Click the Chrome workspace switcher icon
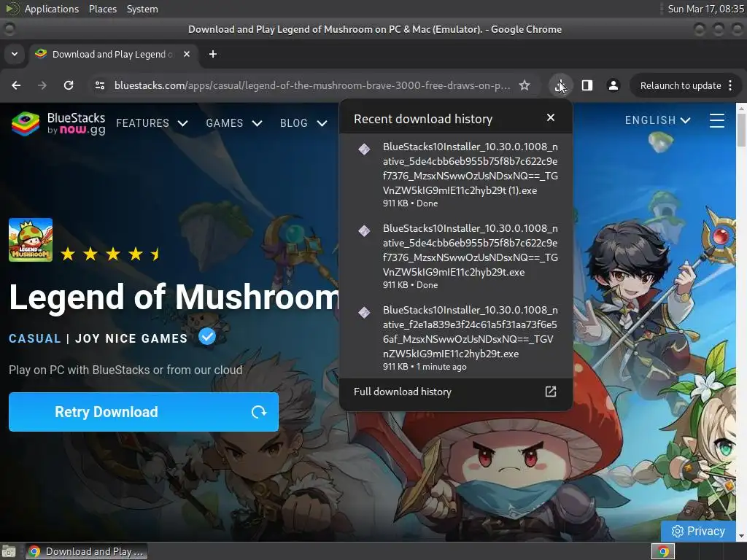 tap(663, 551)
